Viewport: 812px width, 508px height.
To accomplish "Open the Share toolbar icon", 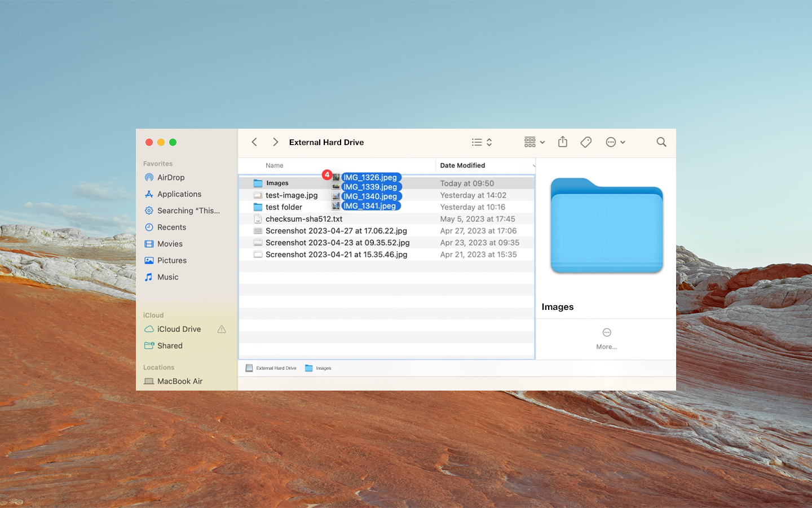I will coord(562,142).
